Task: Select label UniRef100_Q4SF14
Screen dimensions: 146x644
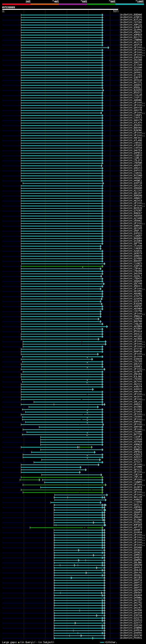Action: click(x=131, y=45)
